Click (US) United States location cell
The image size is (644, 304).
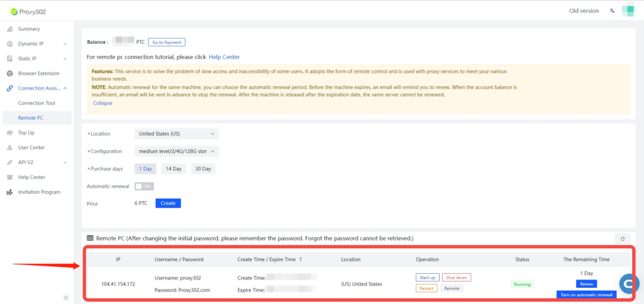(362, 284)
